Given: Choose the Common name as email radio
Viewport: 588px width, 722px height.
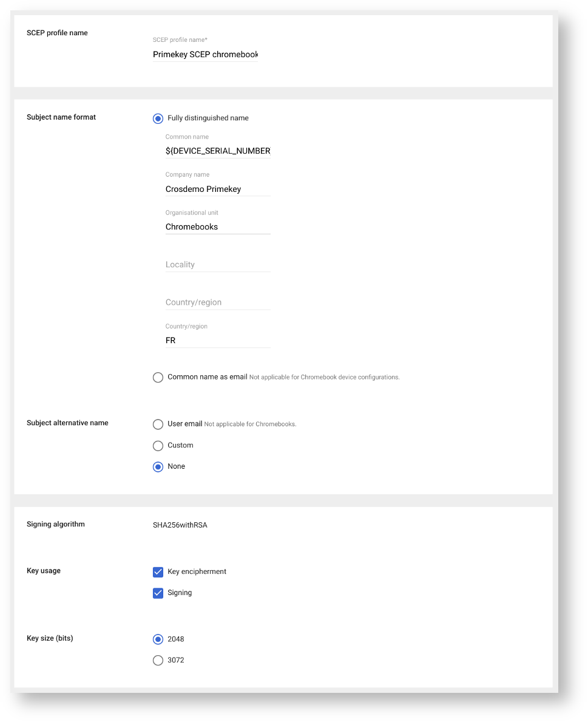Looking at the screenshot, I should pos(158,377).
